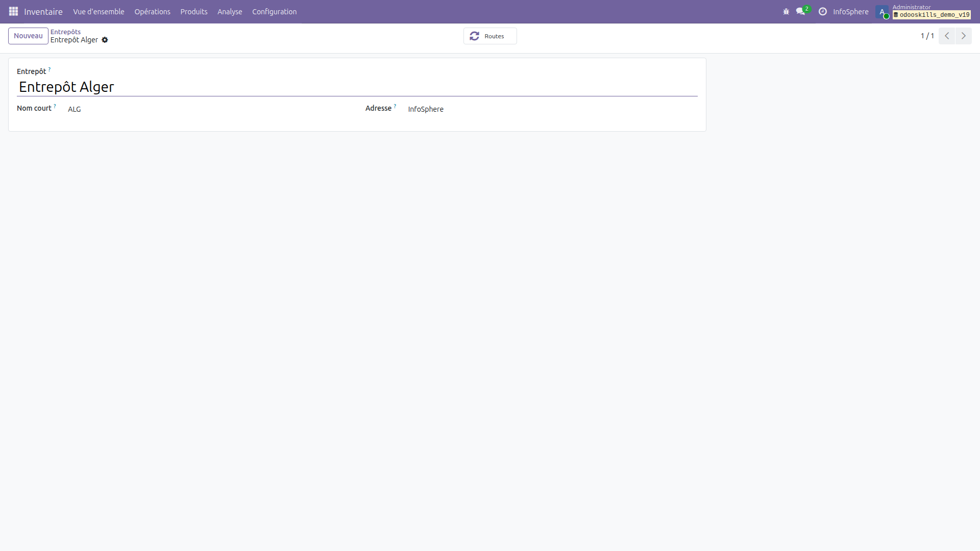Image resolution: width=980 pixels, height=551 pixels.
Task: Click the Nouveau button
Action: (28, 36)
